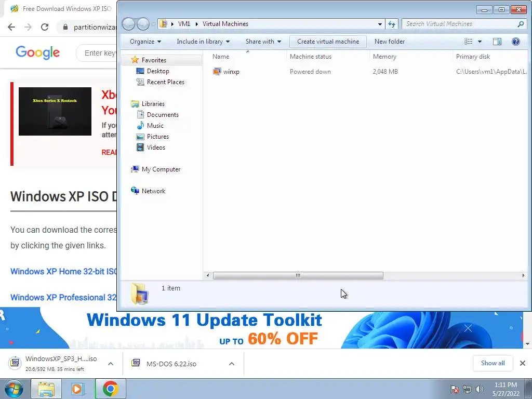Viewport: 532px width, 399px height.
Task: Click right arrow of horizontal scrollbar
Action: (x=523, y=275)
